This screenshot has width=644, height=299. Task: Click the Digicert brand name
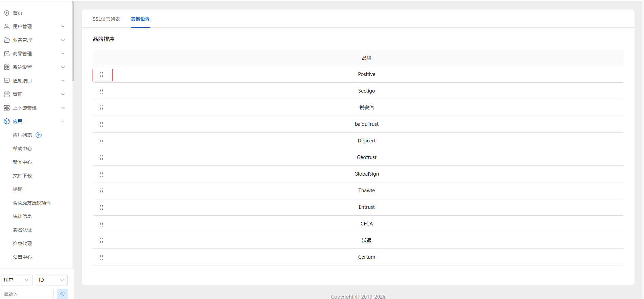click(x=367, y=141)
